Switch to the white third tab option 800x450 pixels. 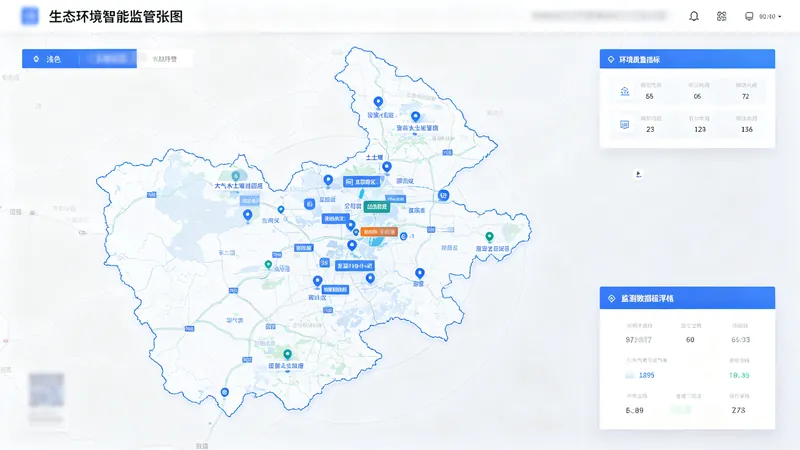coord(165,59)
